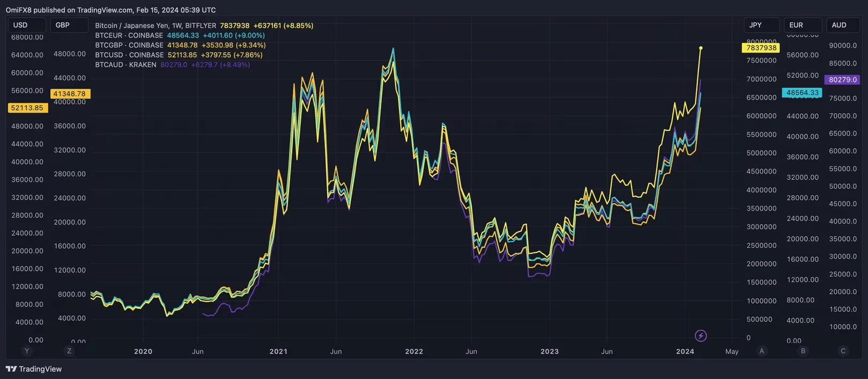Select the Z scale marker

tap(69, 351)
